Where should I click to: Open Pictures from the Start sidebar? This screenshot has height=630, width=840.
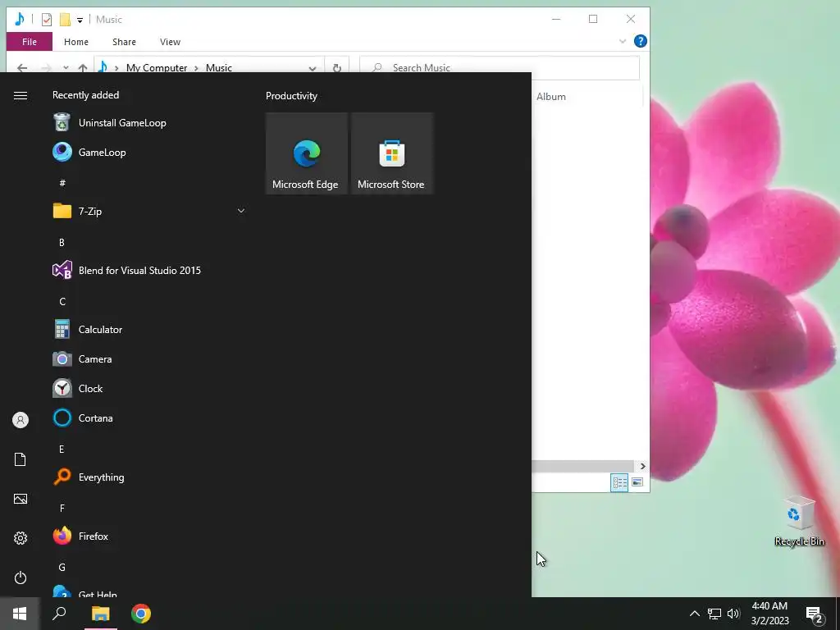[x=21, y=499]
